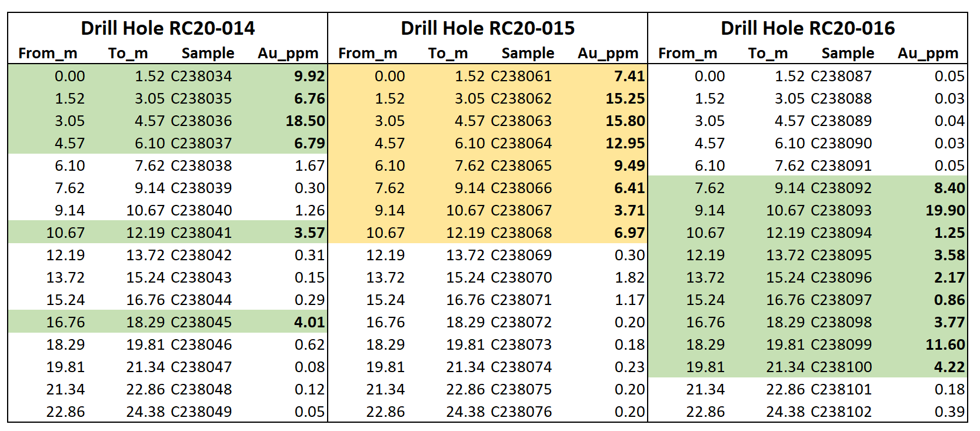Click the Drill Hole RC20-015 title
980x431 pixels.
488,28
